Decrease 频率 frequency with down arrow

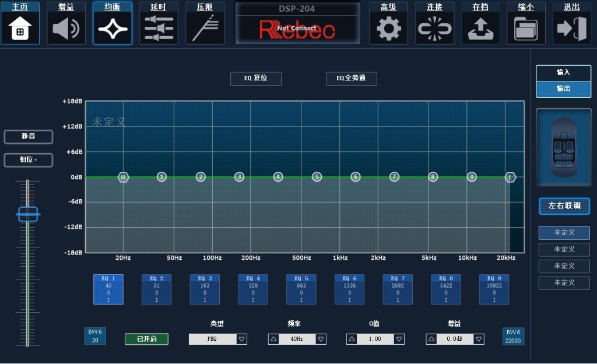coord(321,339)
